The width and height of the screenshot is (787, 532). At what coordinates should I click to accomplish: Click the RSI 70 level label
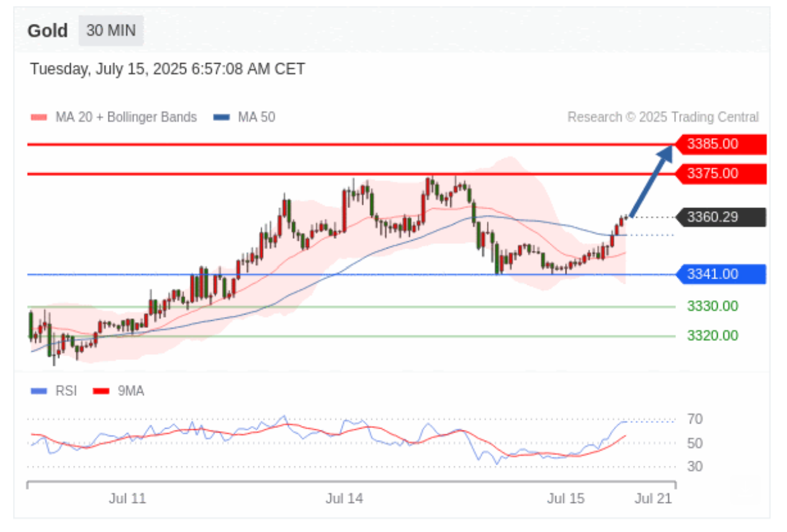pos(695,419)
